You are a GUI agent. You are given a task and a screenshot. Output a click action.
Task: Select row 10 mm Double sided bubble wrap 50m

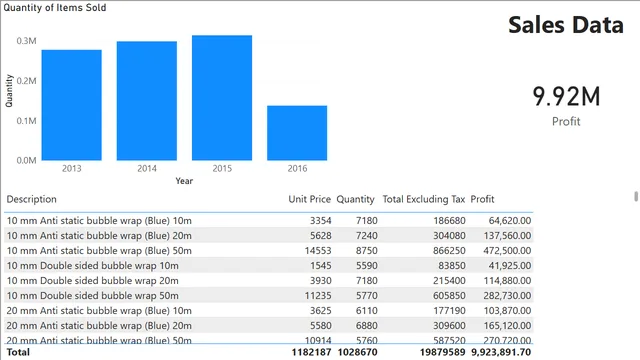269,296
